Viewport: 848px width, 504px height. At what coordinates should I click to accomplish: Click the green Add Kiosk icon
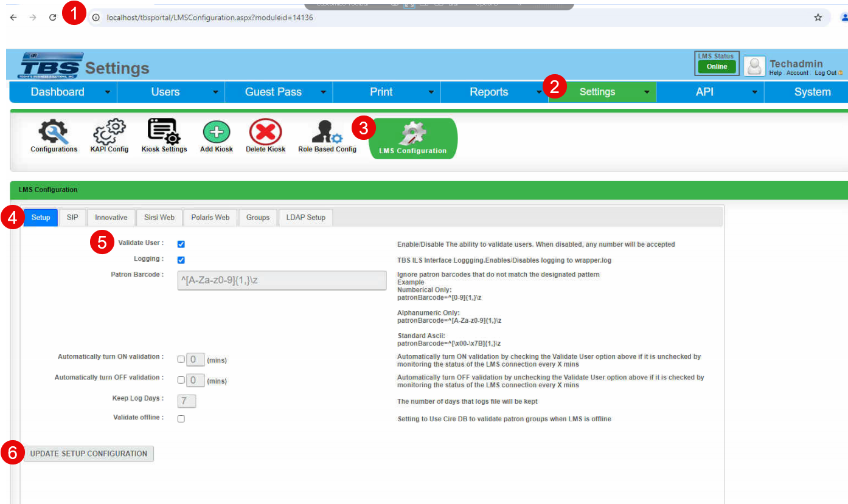[217, 132]
